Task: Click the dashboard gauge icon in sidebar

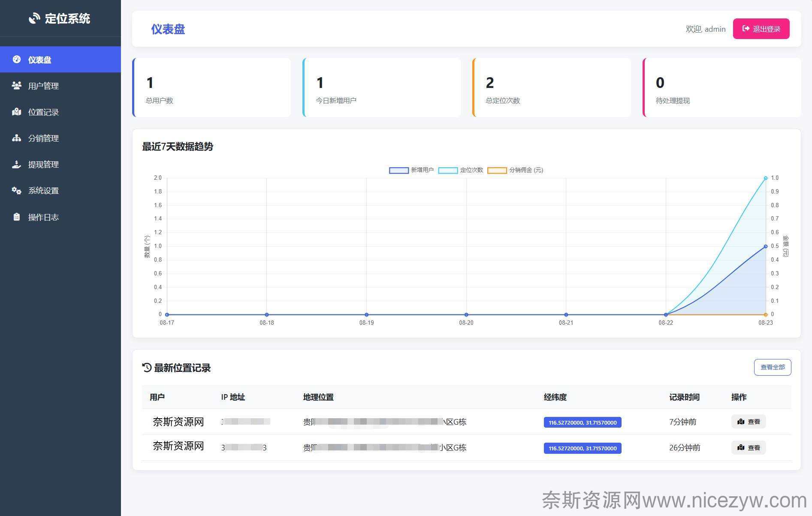Action: pyautogui.click(x=17, y=60)
